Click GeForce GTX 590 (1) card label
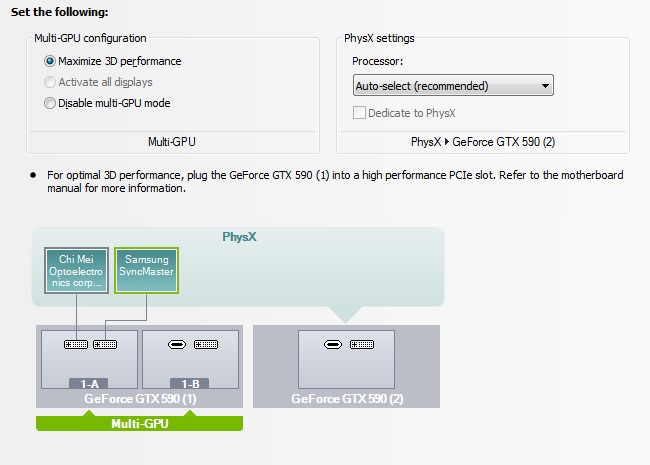 pyautogui.click(x=140, y=399)
